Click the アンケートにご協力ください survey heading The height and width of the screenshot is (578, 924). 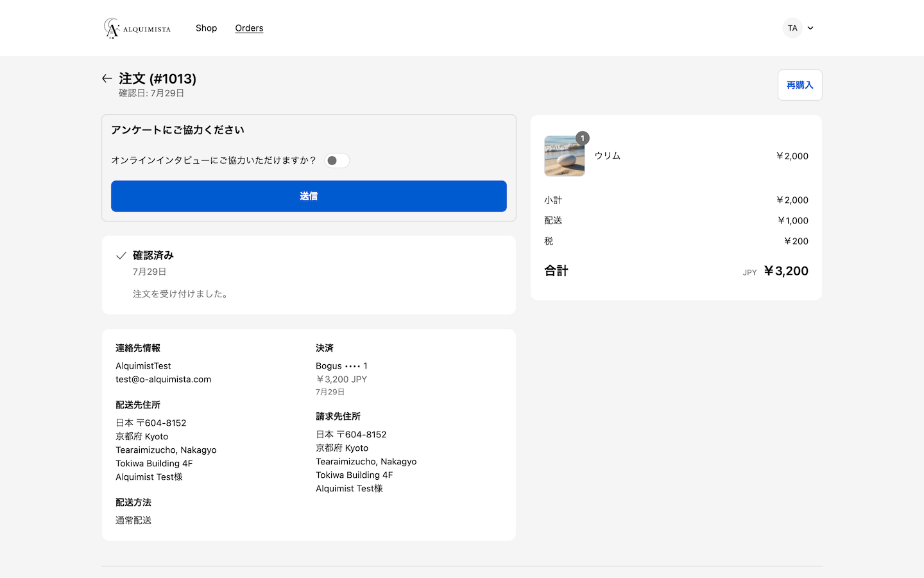[x=178, y=130]
